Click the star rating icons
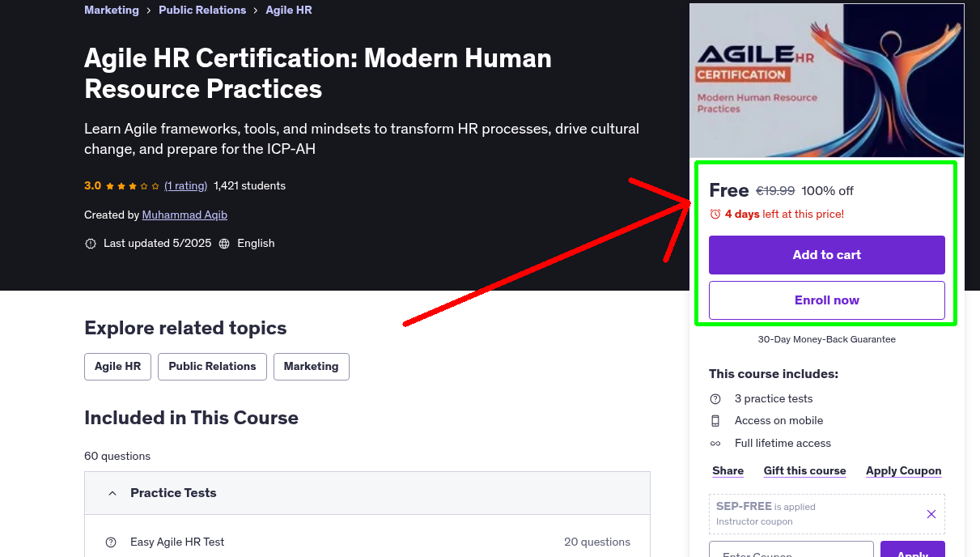 (133, 185)
